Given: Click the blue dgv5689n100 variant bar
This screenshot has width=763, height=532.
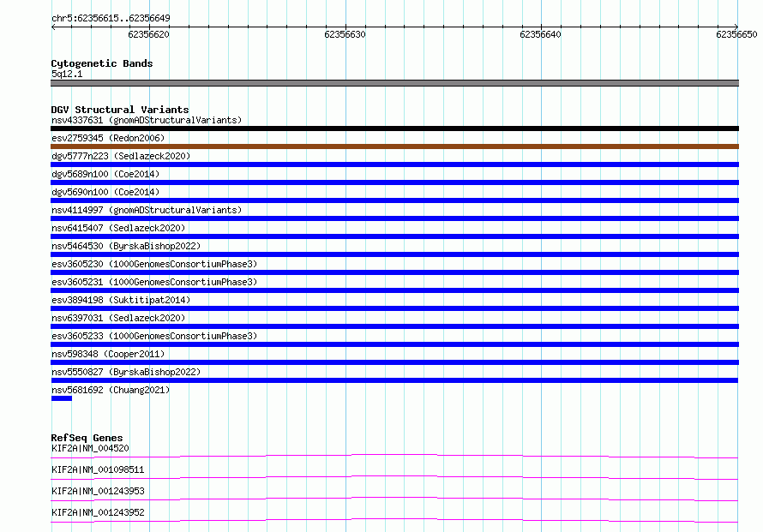Looking at the screenshot, I should tap(394, 182).
